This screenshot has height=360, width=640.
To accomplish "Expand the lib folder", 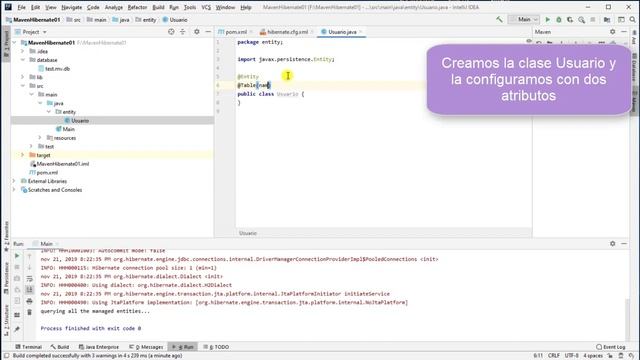I will click(23, 77).
